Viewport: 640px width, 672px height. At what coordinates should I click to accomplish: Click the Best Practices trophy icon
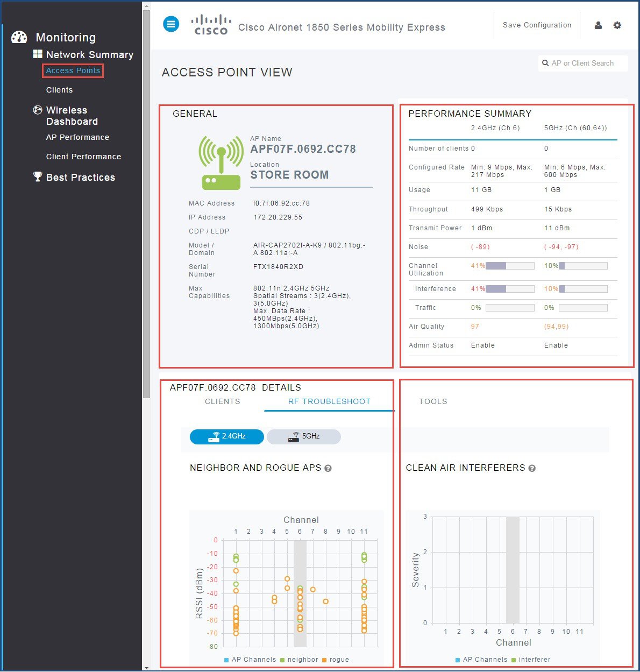point(37,176)
